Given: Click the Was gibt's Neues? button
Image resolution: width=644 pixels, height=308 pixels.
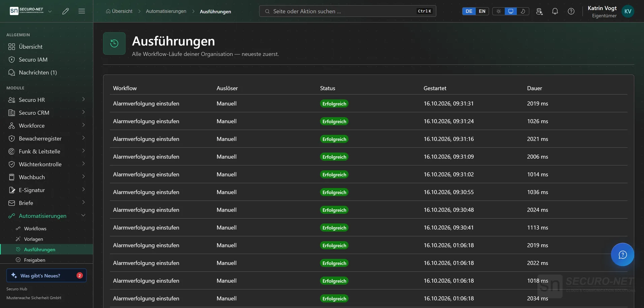Looking at the screenshot, I should [46, 275].
